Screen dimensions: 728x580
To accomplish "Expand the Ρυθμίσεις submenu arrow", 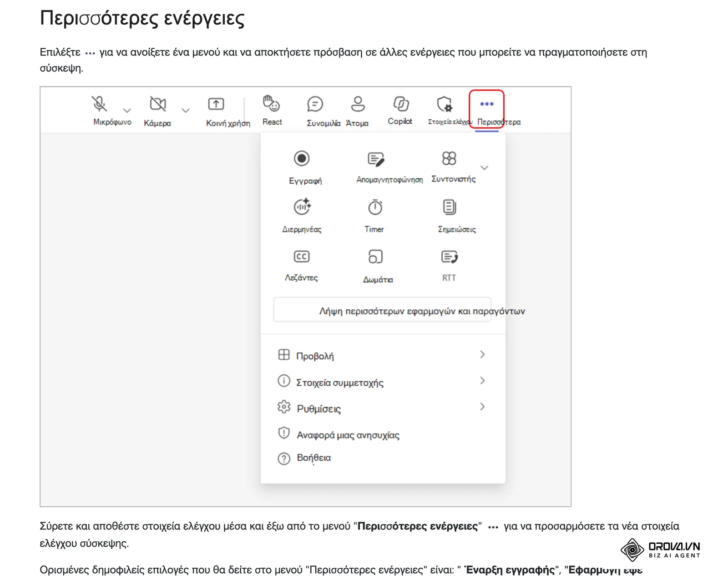I will coord(483,406).
